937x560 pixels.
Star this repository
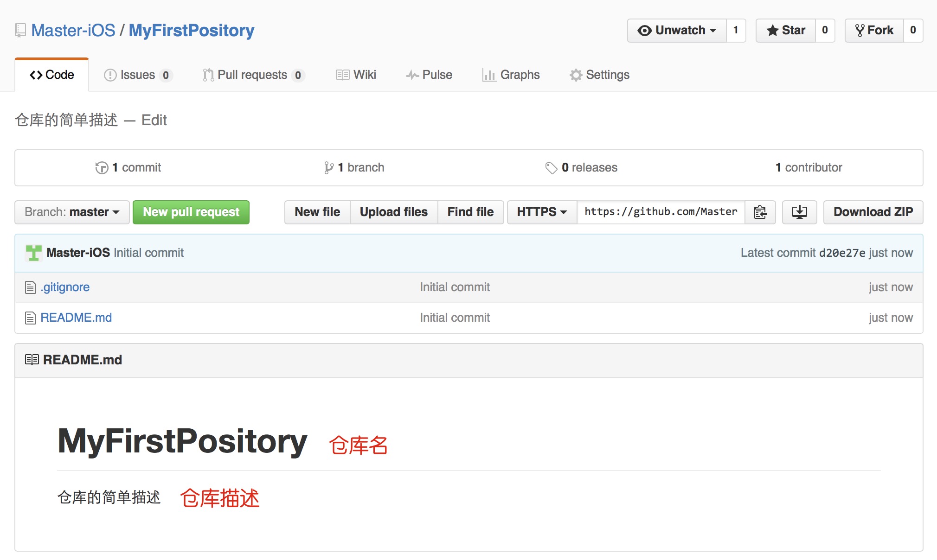786,31
